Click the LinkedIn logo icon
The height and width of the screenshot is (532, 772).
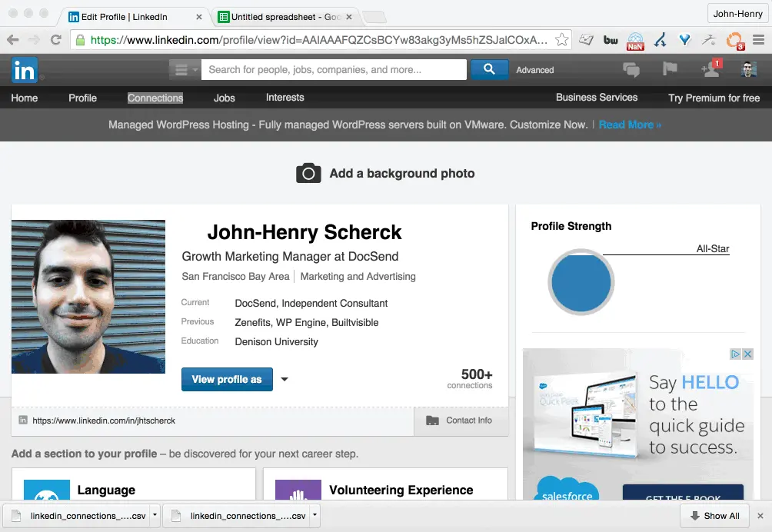(x=24, y=70)
